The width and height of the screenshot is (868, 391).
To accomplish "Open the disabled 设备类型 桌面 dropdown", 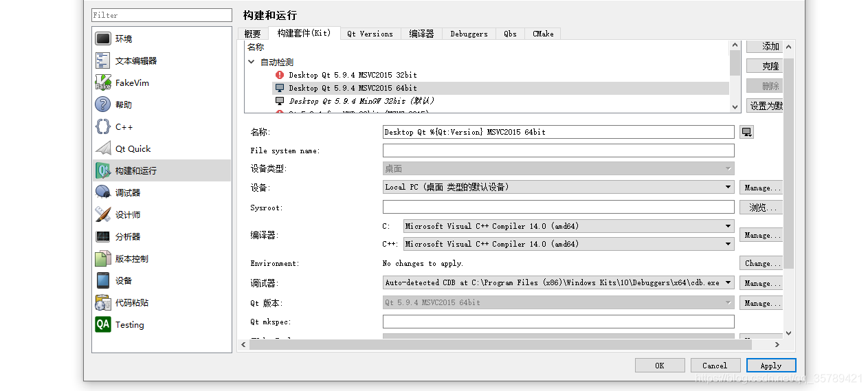I will (559, 168).
